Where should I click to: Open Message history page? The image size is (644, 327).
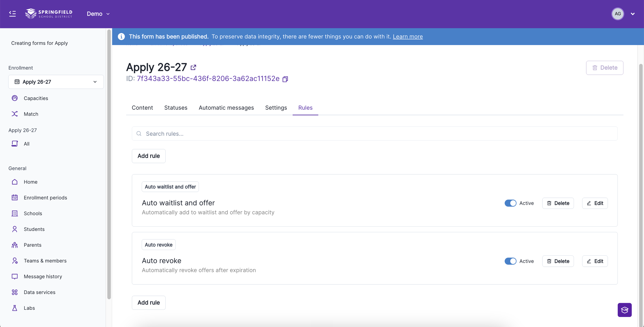tap(43, 277)
